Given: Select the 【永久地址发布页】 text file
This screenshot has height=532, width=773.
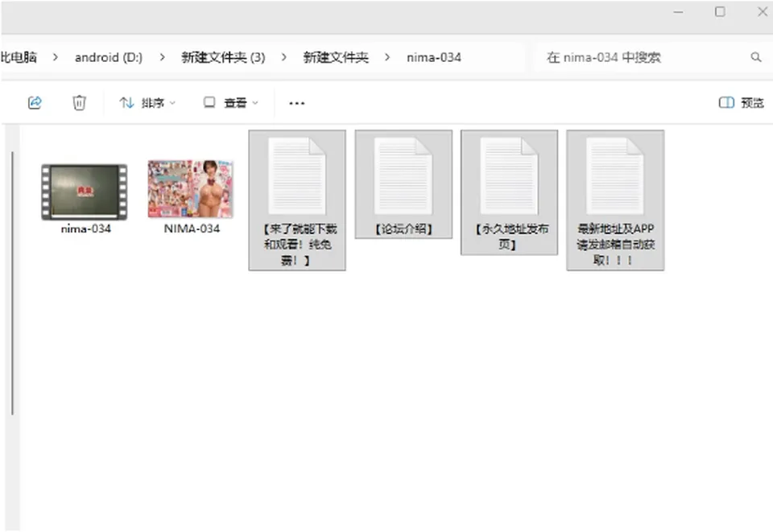Looking at the screenshot, I should [x=509, y=192].
